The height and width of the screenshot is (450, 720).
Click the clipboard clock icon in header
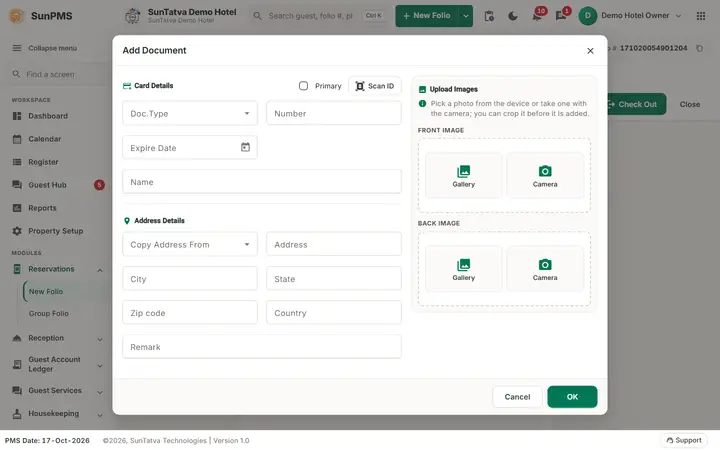click(x=489, y=16)
